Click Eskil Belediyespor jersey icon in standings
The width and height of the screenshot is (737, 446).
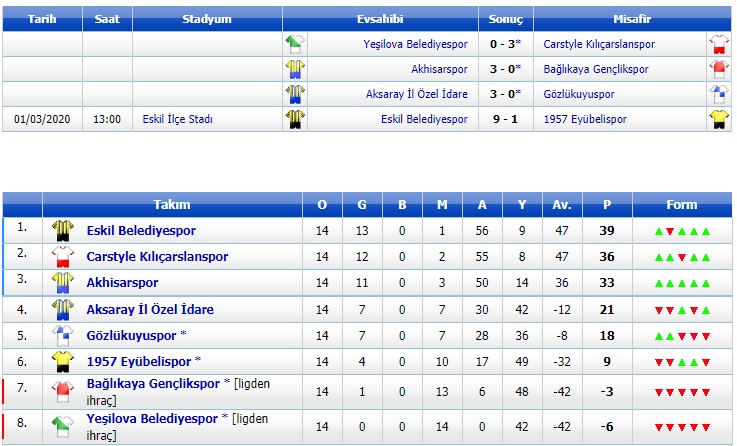63,230
